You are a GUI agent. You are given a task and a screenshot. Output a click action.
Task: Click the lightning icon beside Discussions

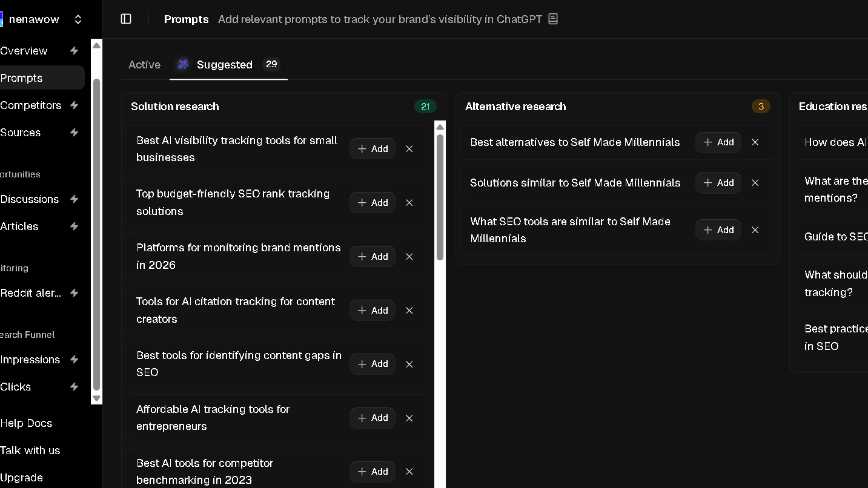[x=74, y=199]
